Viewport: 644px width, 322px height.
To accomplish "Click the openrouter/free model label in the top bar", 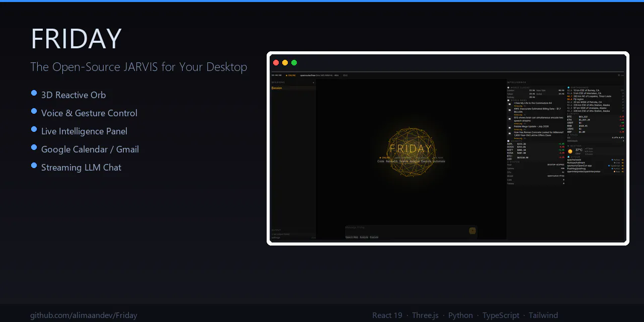I will (x=308, y=75).
